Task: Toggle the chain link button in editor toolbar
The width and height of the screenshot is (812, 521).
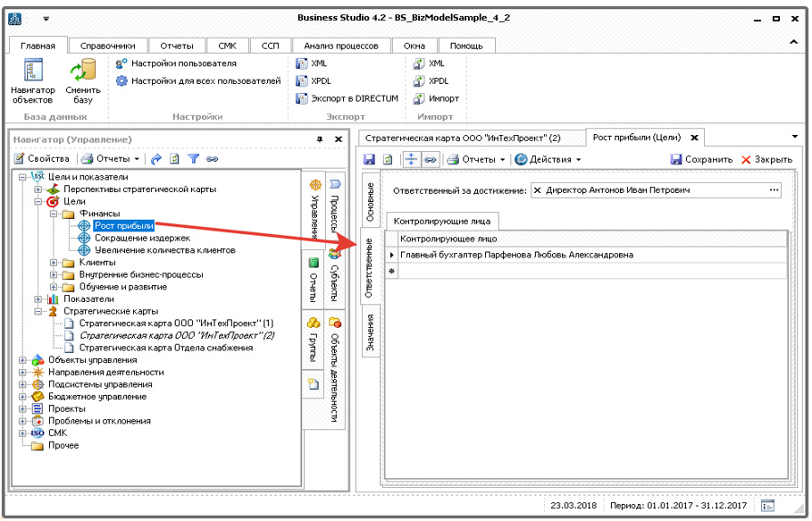Action: 431,159
